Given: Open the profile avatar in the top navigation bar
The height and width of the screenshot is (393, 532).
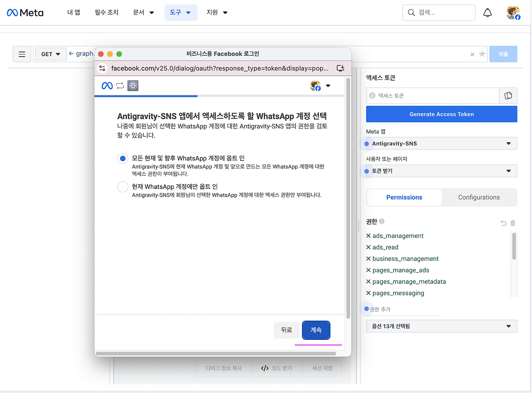Looking at the screenshot, I should tap(513, 12).
